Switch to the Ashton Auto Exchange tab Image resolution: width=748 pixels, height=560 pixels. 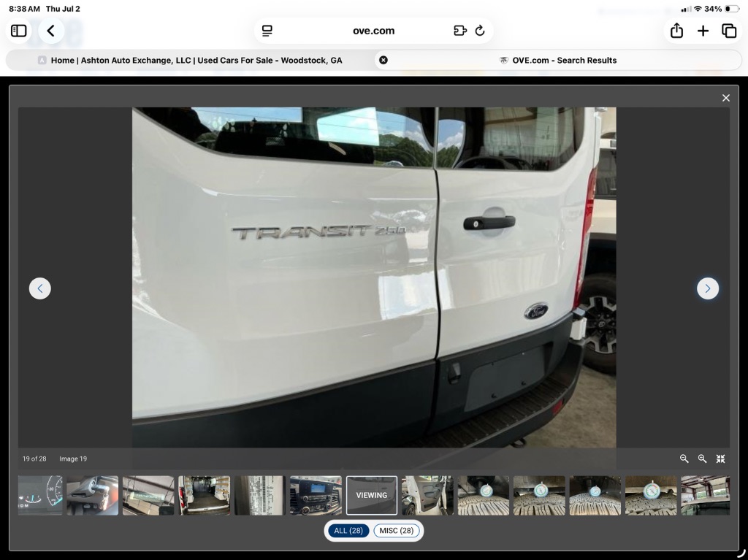[x=190, y=60]
